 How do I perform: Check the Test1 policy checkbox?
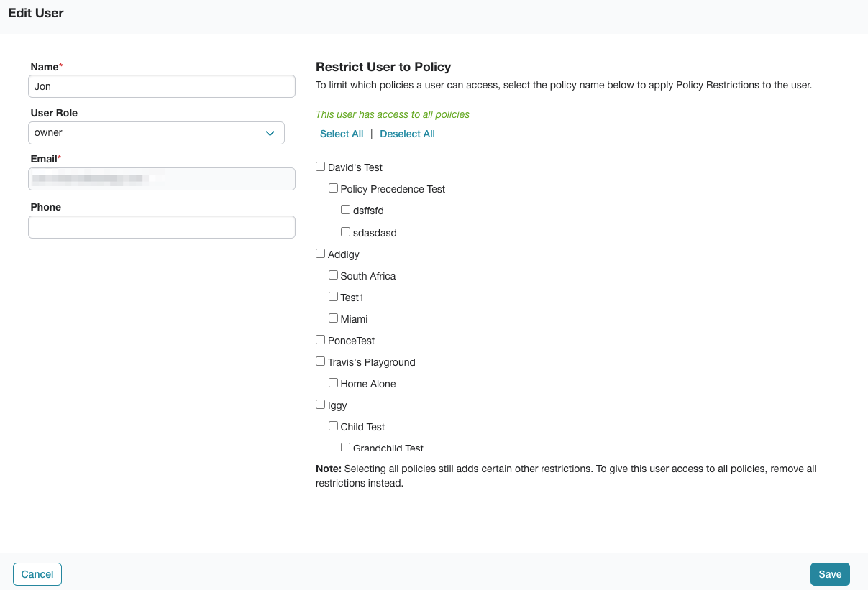click(x=333, y=295)
